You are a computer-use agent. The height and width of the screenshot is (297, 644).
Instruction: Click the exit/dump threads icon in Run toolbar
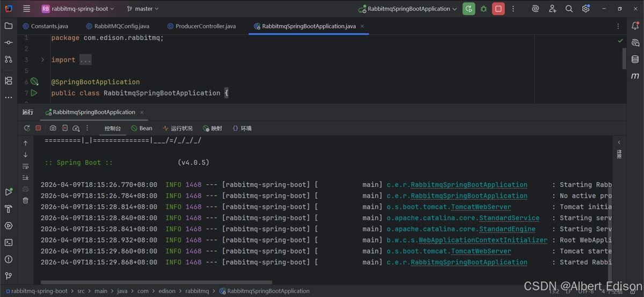point(64,128)
